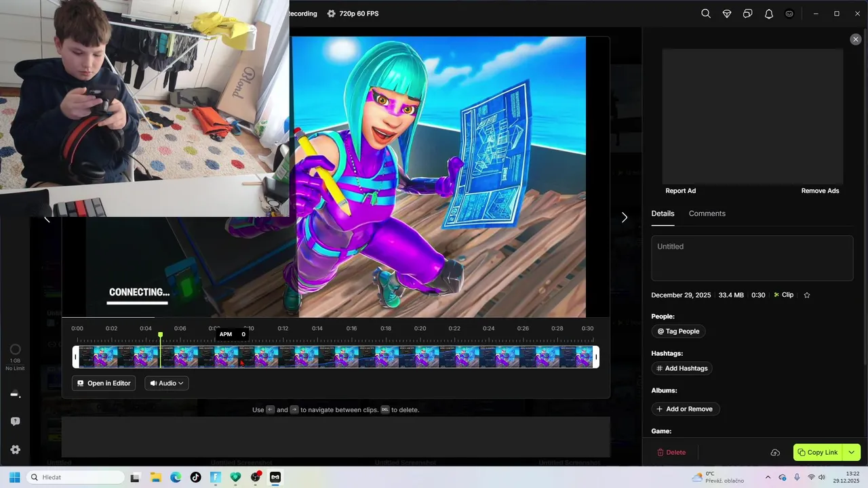Screen dimensions: 868x488
Task: Click the OneDrive cloud tray icon
Action: [783, 477]
